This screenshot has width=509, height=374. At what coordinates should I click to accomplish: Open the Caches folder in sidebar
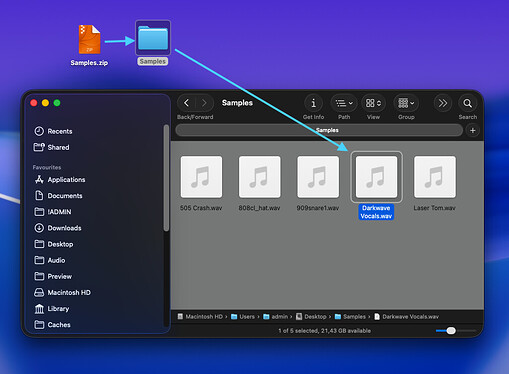click(x=52, y=325)
